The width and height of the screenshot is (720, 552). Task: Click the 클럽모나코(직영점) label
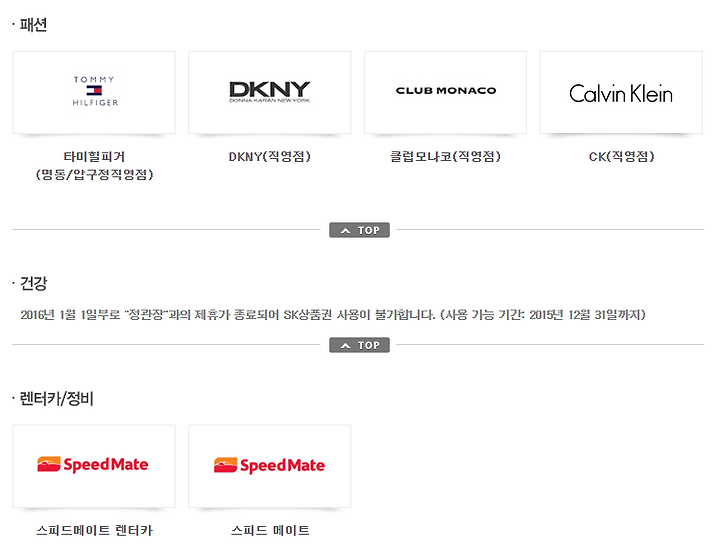pyautogui.click(x=445, y=157)
